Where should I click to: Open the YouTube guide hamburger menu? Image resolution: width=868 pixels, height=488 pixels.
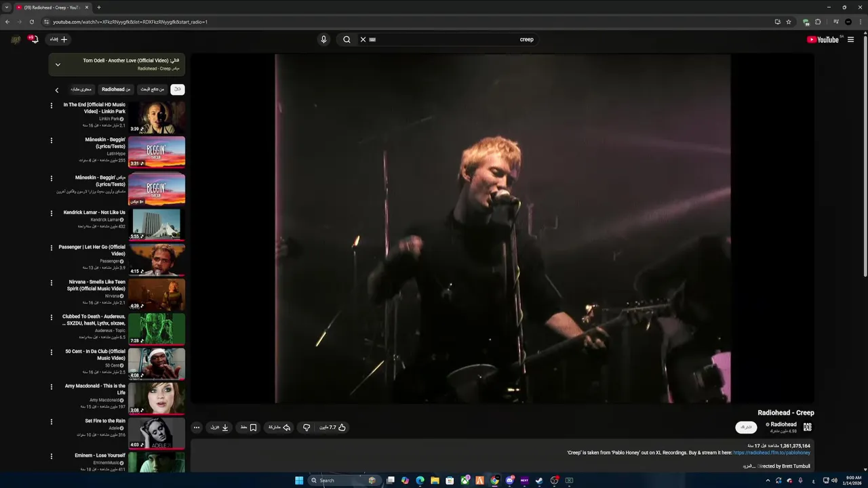tap(850, 39)
